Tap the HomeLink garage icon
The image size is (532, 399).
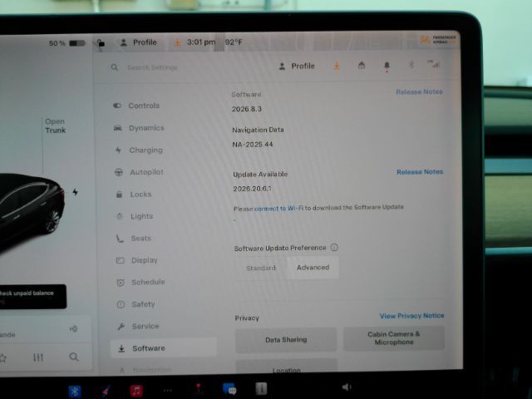(x=362, y=65)
